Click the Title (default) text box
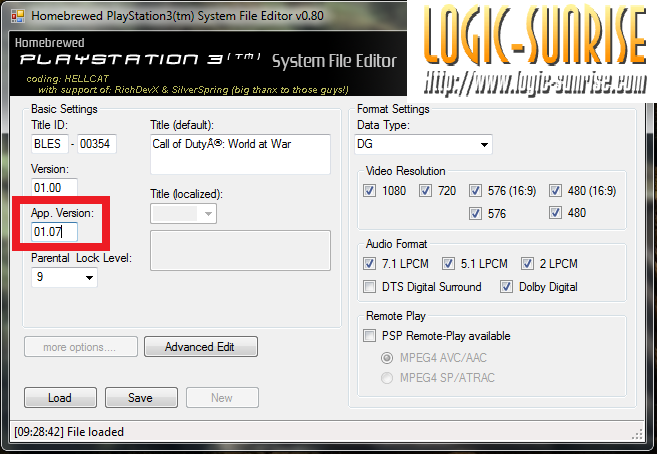Image resolution: width=657 pixels, height=454 pixels. tap(241, 154)
